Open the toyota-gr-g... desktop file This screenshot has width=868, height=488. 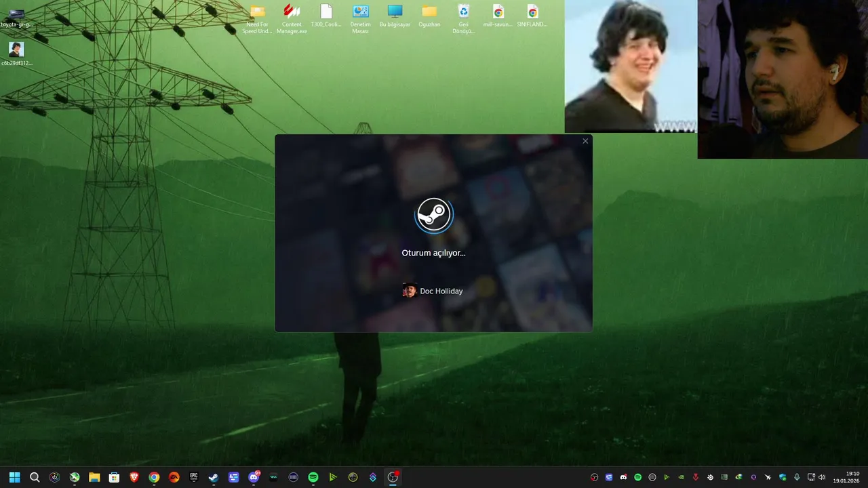[x=16, y=18]
